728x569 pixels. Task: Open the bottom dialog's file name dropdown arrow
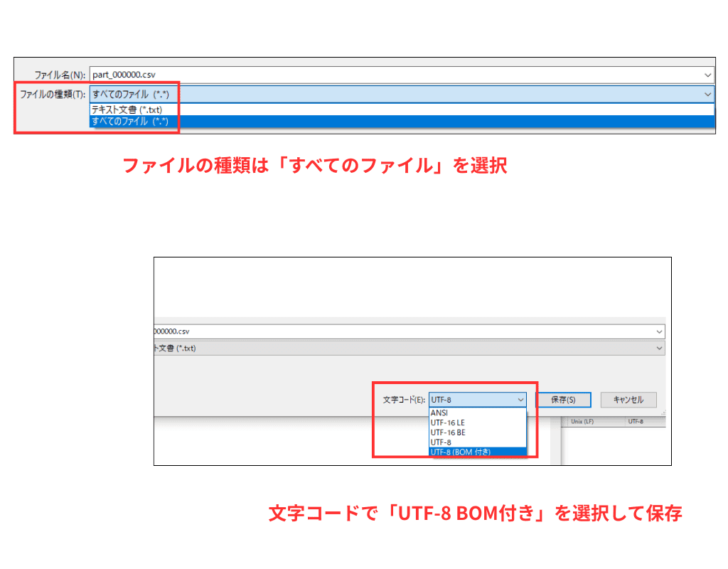tap(659, 331)
